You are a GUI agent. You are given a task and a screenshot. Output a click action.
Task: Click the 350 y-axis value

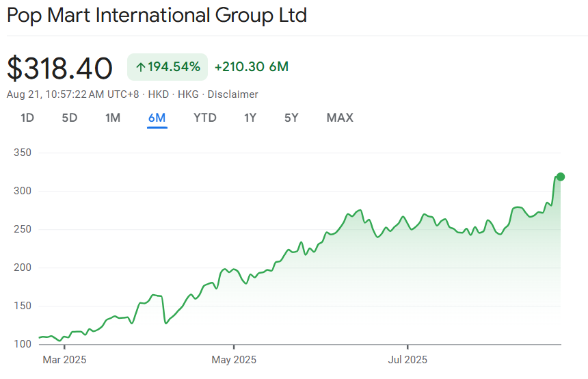pos(23,153)
